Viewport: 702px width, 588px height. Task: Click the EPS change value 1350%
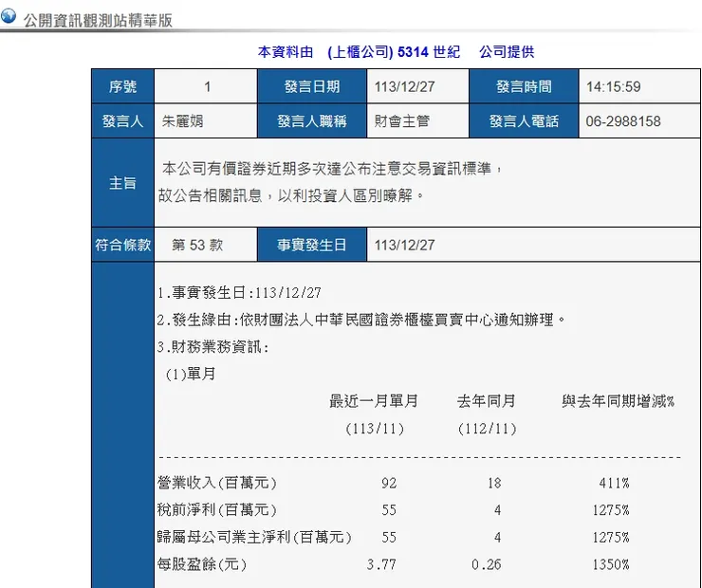(x=611, y=564)
